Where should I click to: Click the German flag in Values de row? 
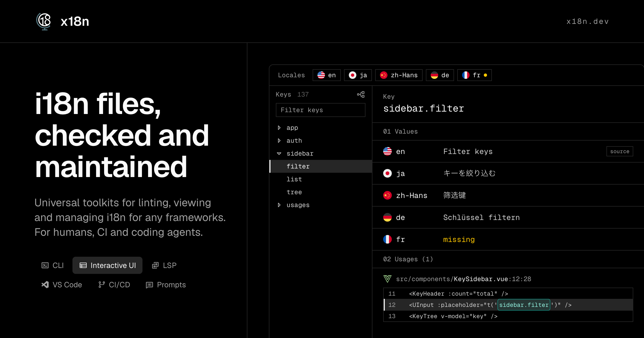(387, 217)
